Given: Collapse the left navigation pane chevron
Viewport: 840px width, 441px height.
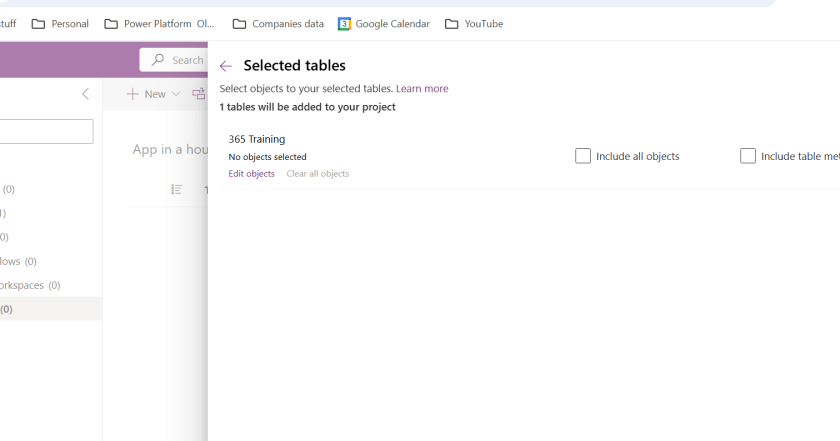Looking at the screenshot, I should pyautogui.click(x=85, y=94).
